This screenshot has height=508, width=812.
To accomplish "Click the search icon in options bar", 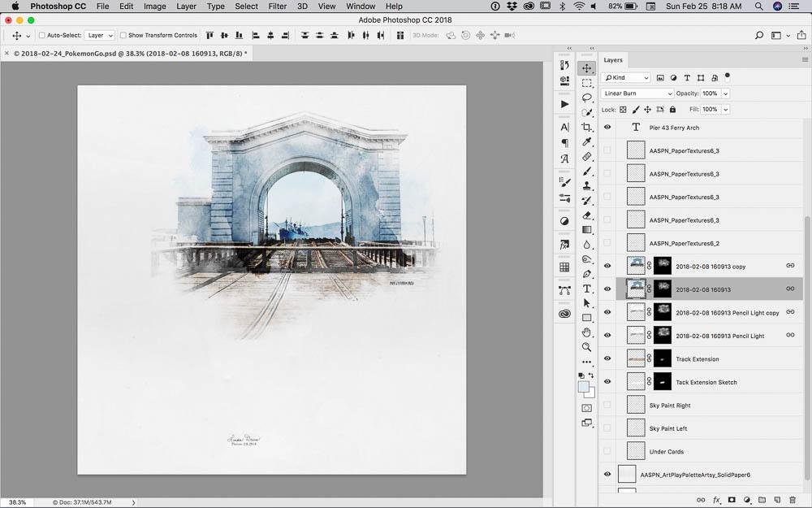I will pos(758,35).
